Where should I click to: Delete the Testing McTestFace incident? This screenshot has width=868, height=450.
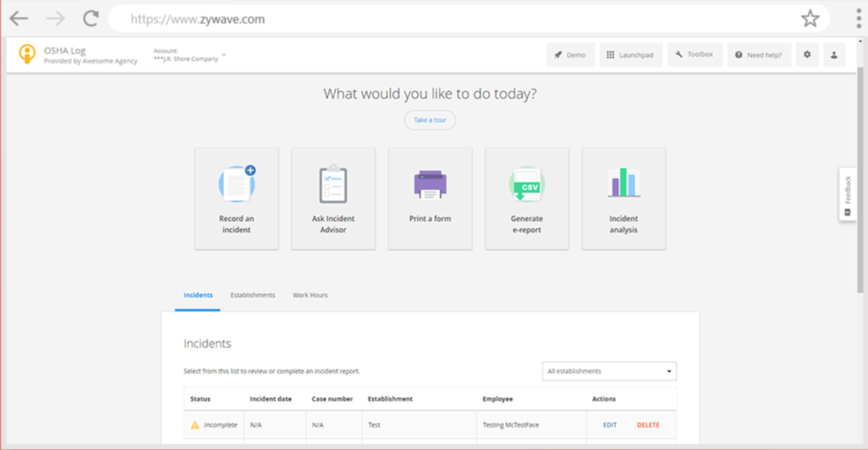pyautogui.click(x=648, y=425)
